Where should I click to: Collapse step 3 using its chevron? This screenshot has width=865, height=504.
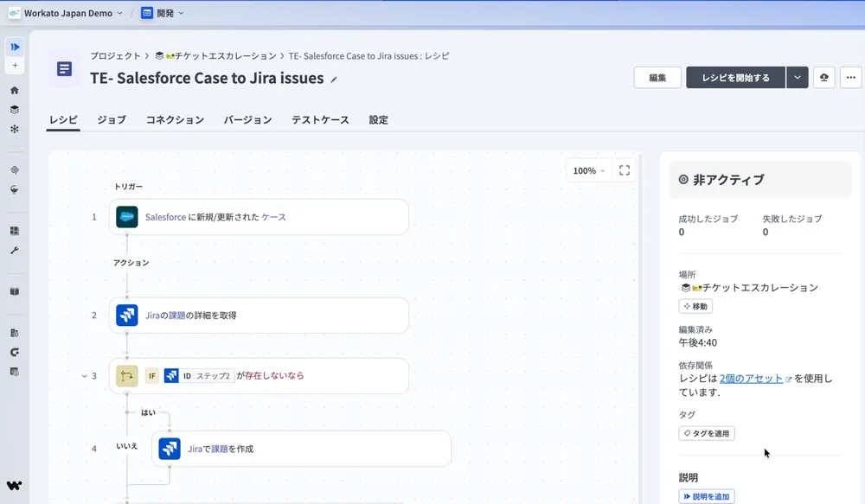tap(85, 376)
